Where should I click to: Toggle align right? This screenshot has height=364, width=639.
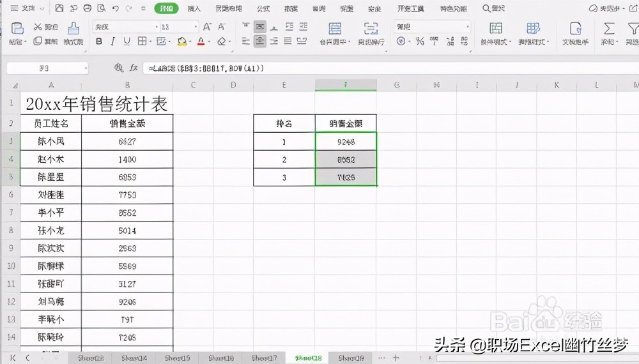tap(274, 41)
